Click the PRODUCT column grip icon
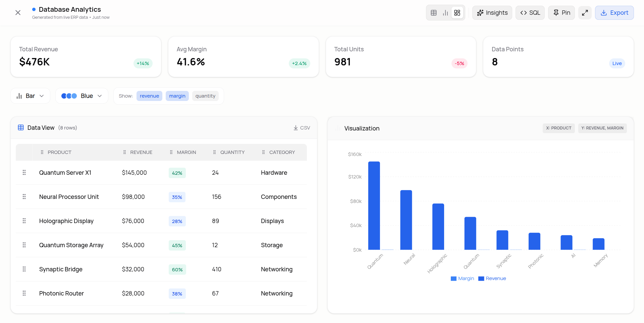The image size is (644, 323). pos(42,152)
